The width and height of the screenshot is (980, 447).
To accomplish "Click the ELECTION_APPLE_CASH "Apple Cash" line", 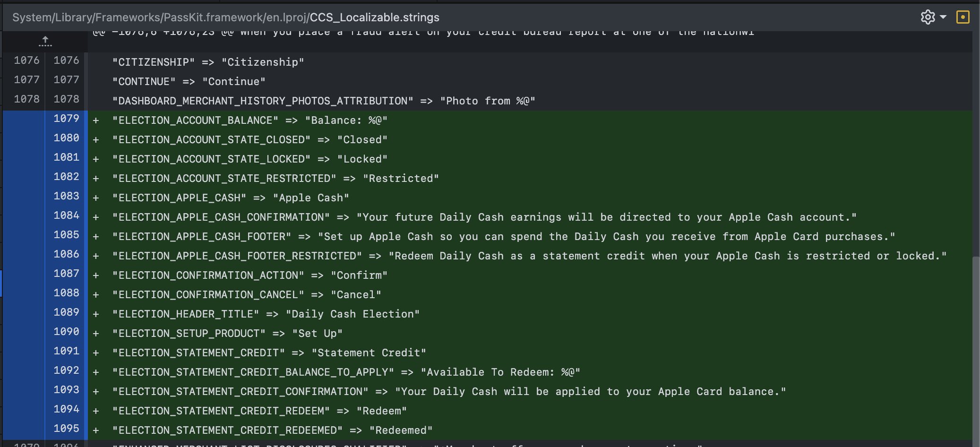I will click(231, 198).
